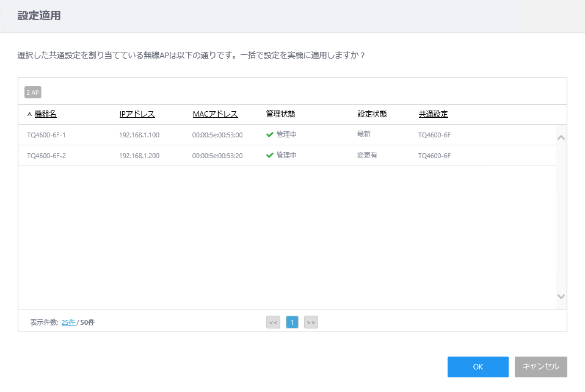Click the next page arrow button
Image resolution: width=585 pixels, height=392 pixels.
click(x=311, y=322)
